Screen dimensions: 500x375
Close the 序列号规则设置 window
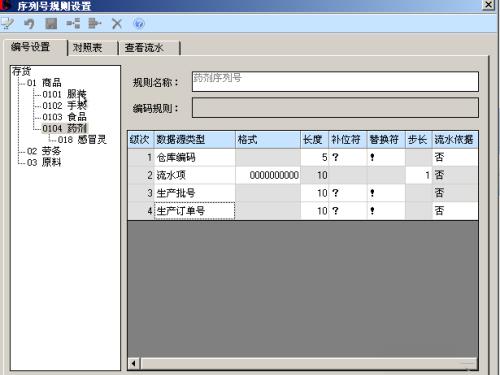[489, 5]
